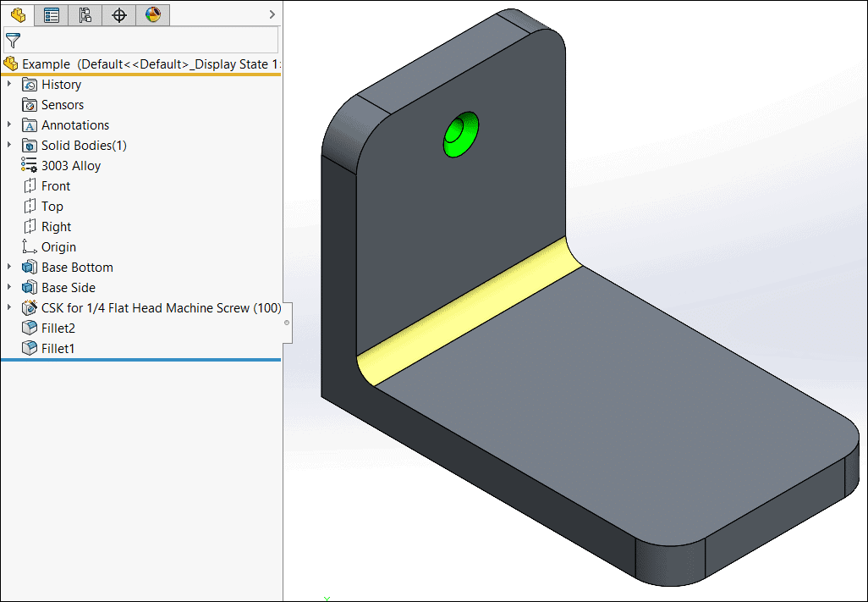Select the History tree label

[62, 85]
